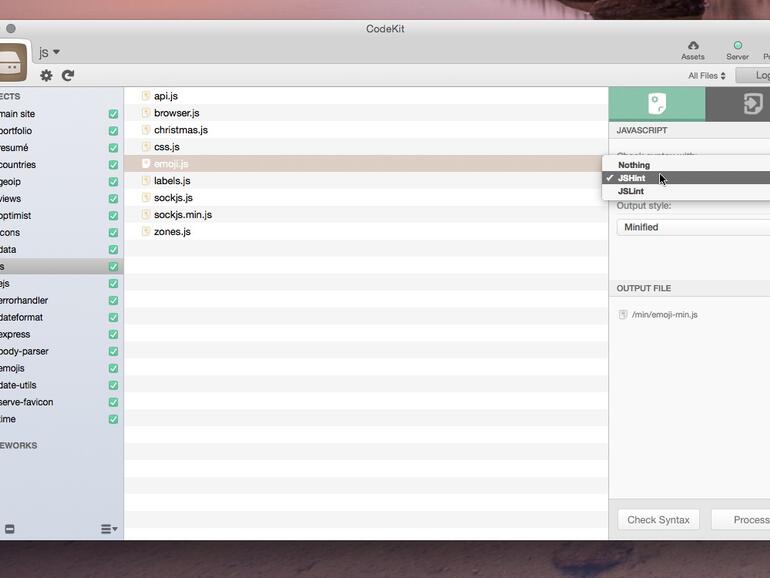Image resolution: width=770 pixels, height=578 pixels.
Task: Open the project settings gear icon
Action: (46, 75)
